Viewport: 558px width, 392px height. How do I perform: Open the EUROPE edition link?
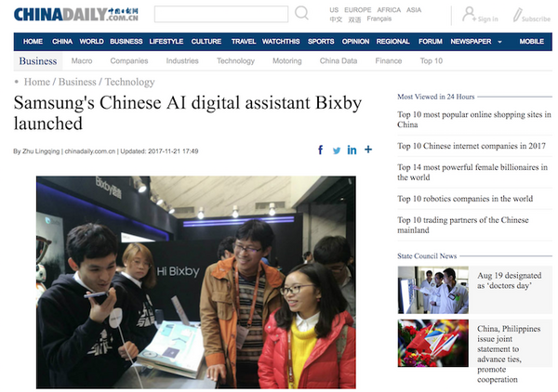[358, 9]
